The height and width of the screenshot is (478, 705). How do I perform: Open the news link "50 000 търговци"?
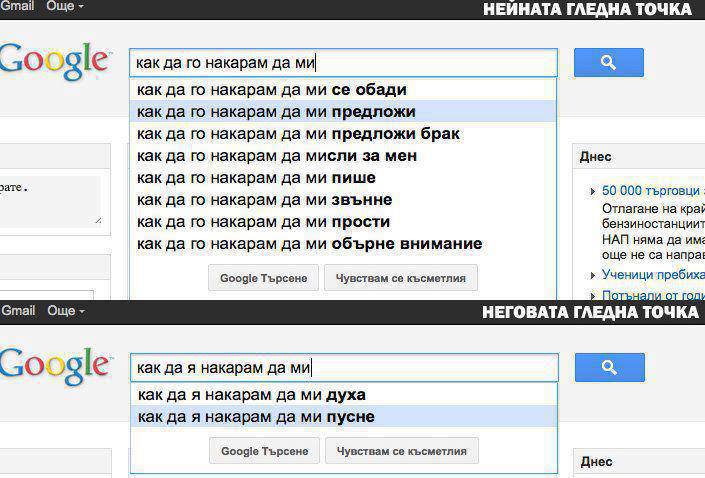coord(653,191)
